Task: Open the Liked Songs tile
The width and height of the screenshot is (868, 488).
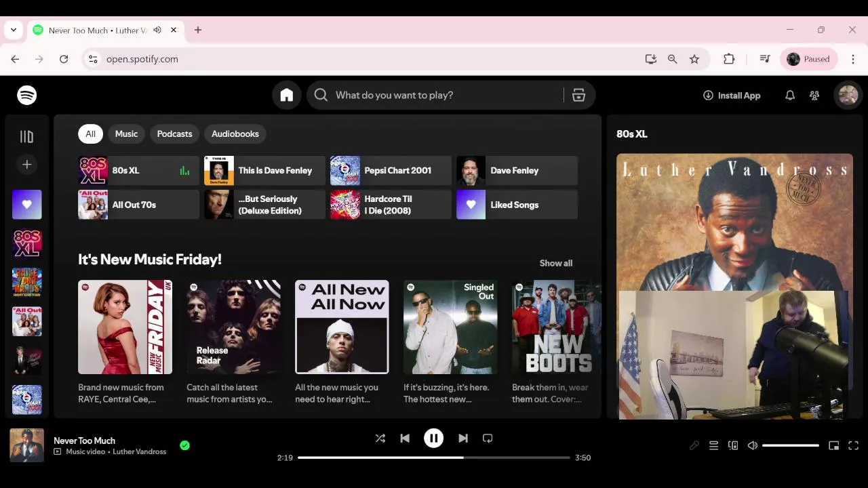Action: coord(517,205)
